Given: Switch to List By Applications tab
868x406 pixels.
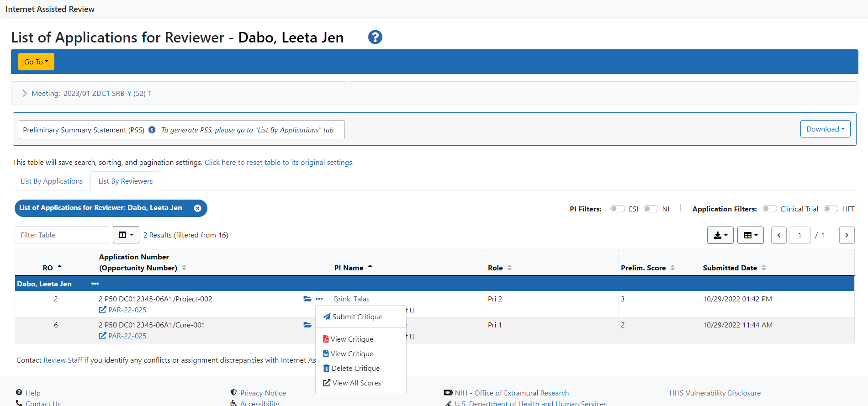Looking at the screenshot, I should [52, 181].
